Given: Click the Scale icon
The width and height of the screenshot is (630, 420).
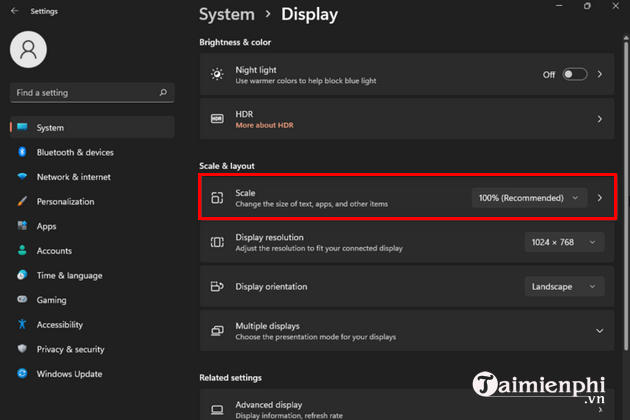Looking at the screenshot, I should (217, 197).
